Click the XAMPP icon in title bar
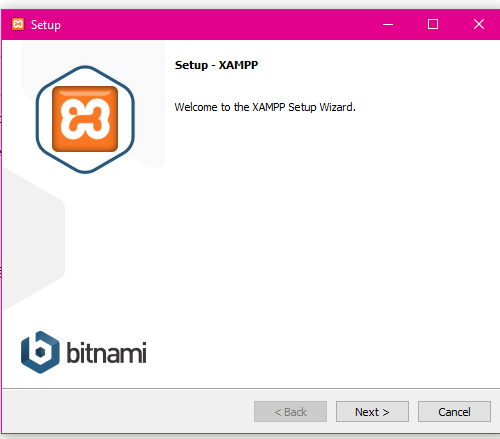Viewport: 500px width, 439px height. tap(18, 24)
